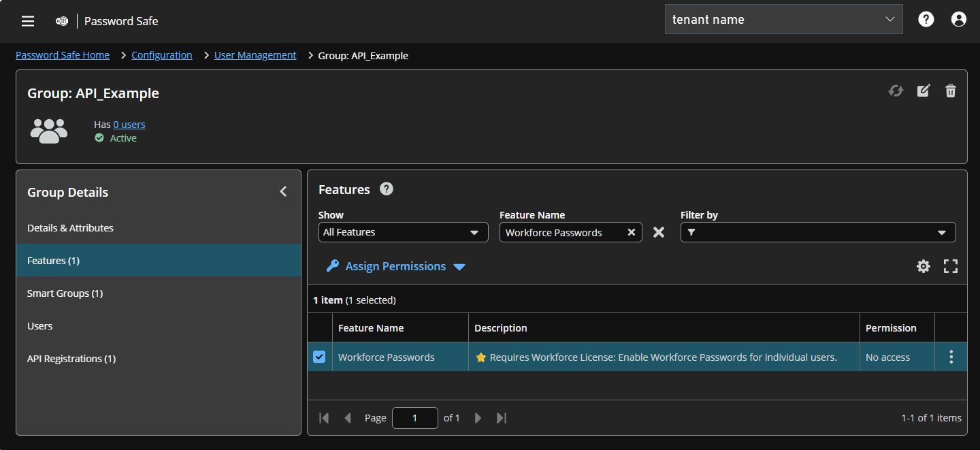This screenshot has width=980, height=450.
Task: Click the clear filter X icon
Action: 658,232
